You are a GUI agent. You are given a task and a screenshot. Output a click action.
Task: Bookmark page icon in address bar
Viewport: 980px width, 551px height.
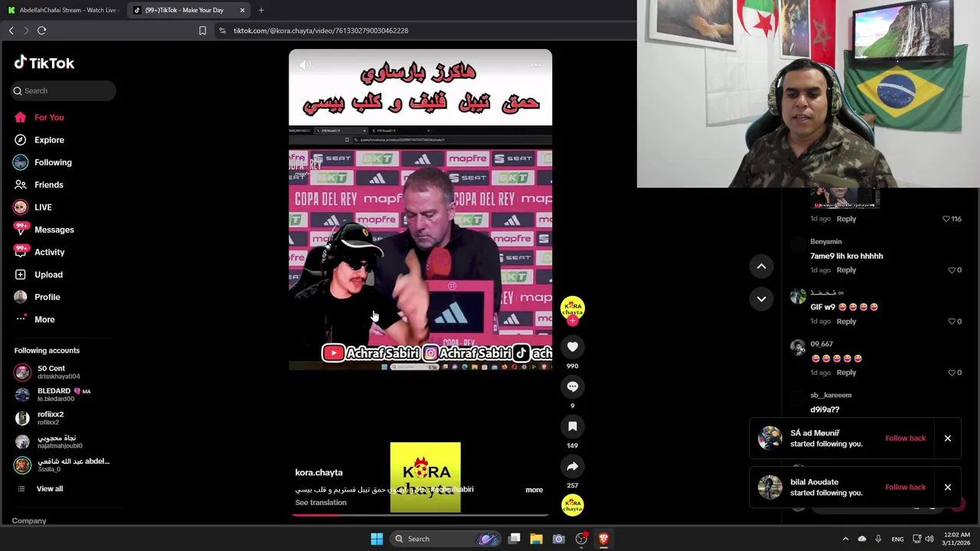coord(202,31)
